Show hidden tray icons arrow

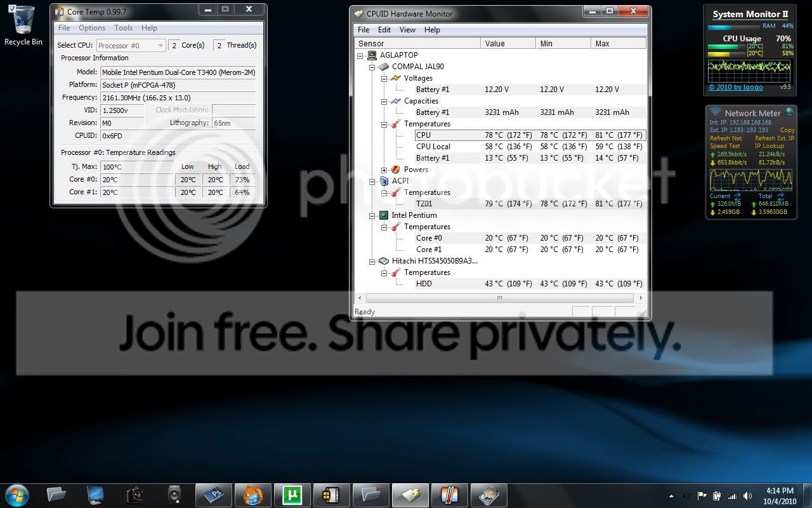pos(671,496)
